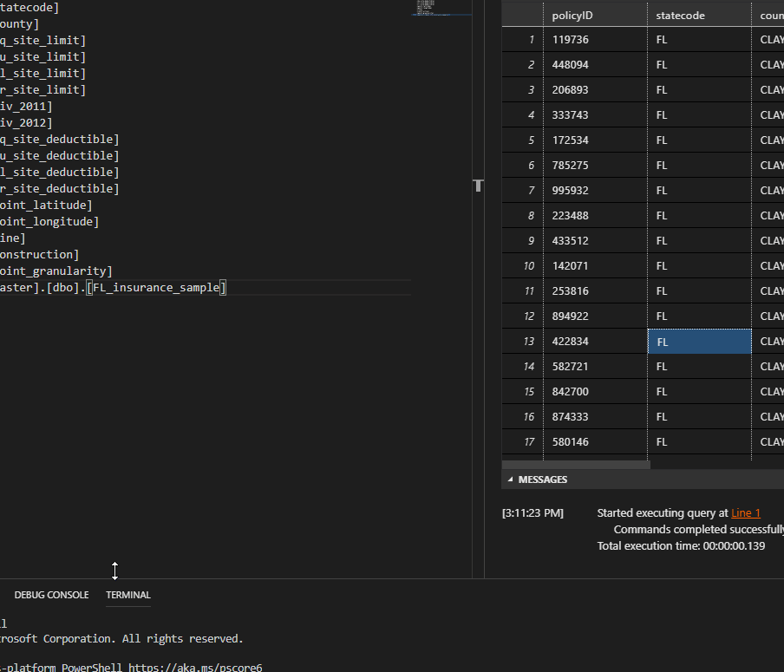Click the [tiv_2011] line in editor

pos(26,106)
